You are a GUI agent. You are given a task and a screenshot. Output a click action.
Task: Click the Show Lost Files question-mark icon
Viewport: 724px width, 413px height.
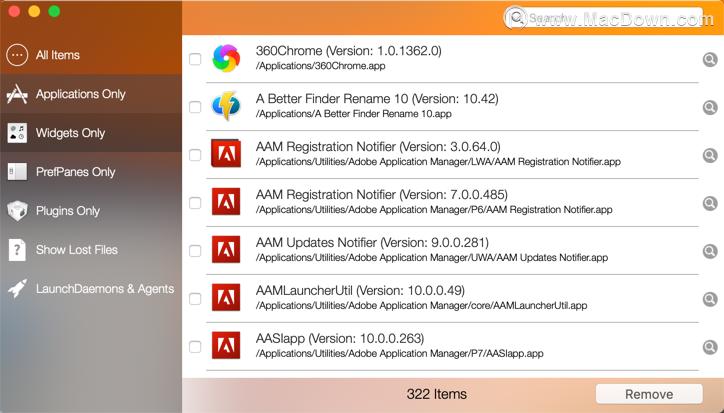point(17,250)
